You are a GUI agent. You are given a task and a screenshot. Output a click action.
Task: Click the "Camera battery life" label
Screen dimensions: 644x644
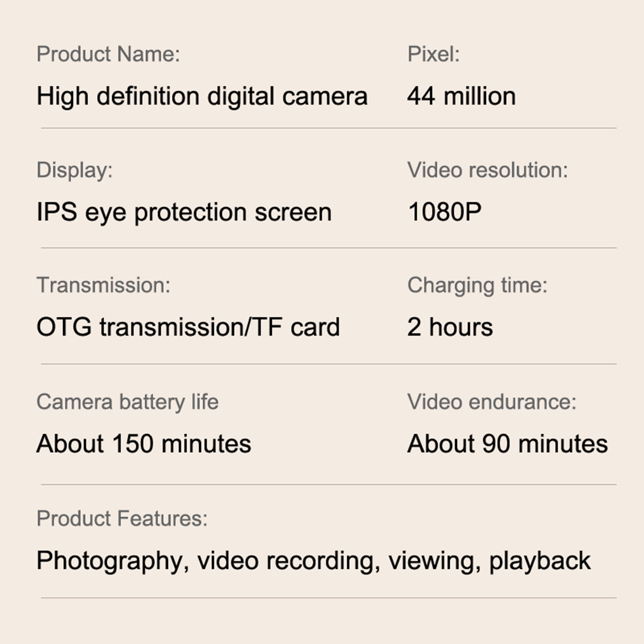coord(127,402)
